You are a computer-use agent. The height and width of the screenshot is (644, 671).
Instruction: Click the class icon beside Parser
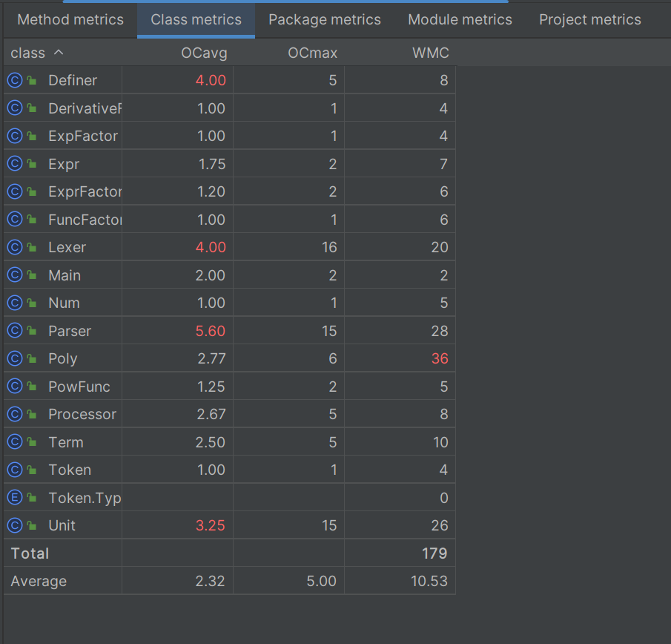(x=15, y=331)
